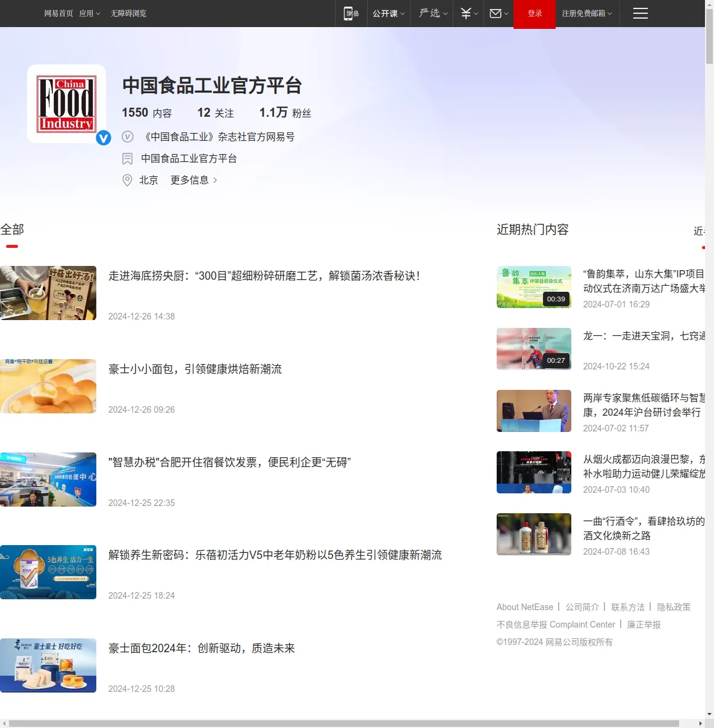Open the 从烟火成都迈向浪漫巴黎 thumbnail
This screenshot has width=714, height=728.
point(534,472)
